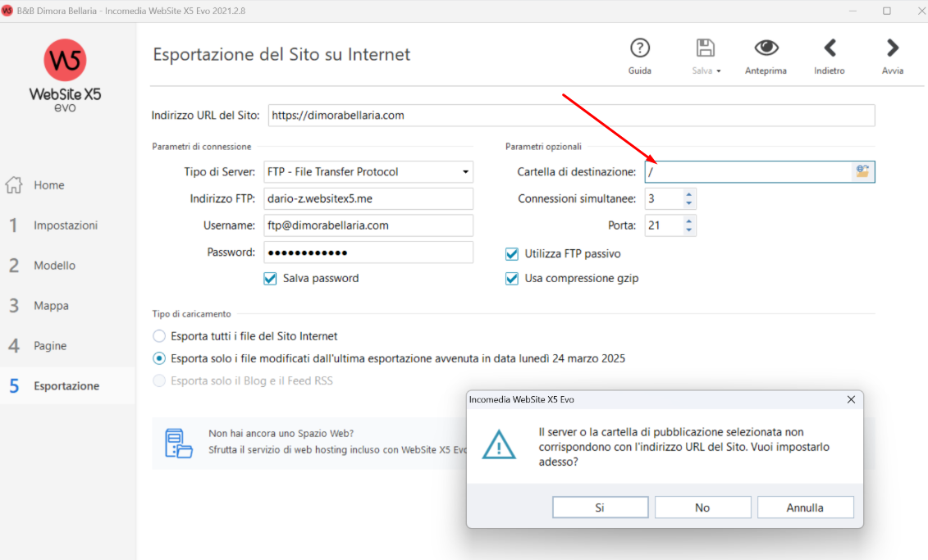Start export with Avvia arrow

(893, 48)
